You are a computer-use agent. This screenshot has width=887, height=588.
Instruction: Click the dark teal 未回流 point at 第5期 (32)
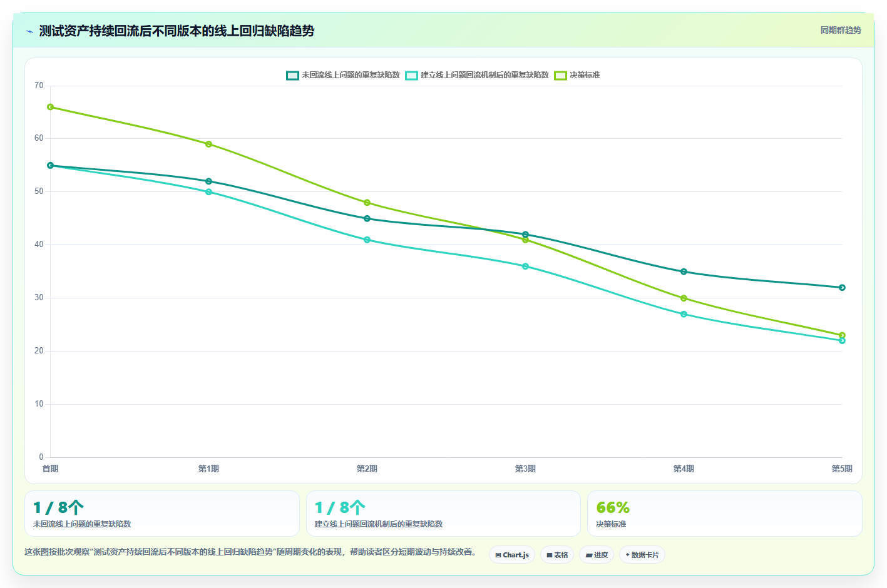click(843, 288)
